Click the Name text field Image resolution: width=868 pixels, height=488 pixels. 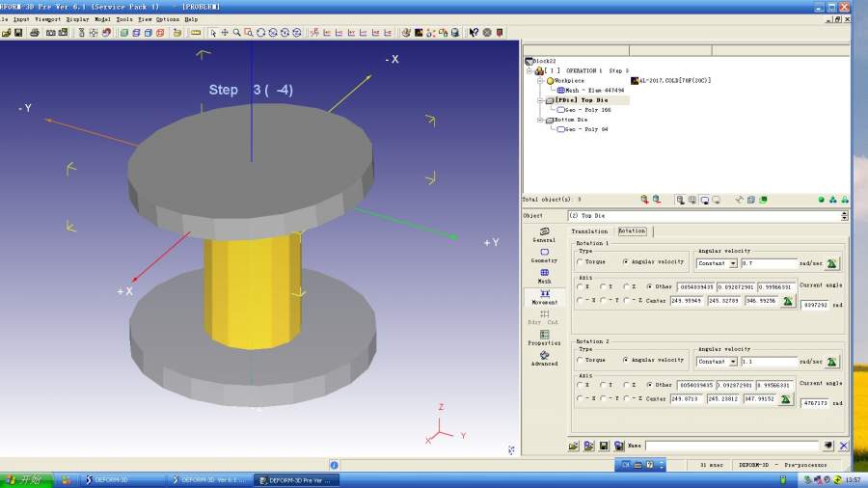[732, 446]
